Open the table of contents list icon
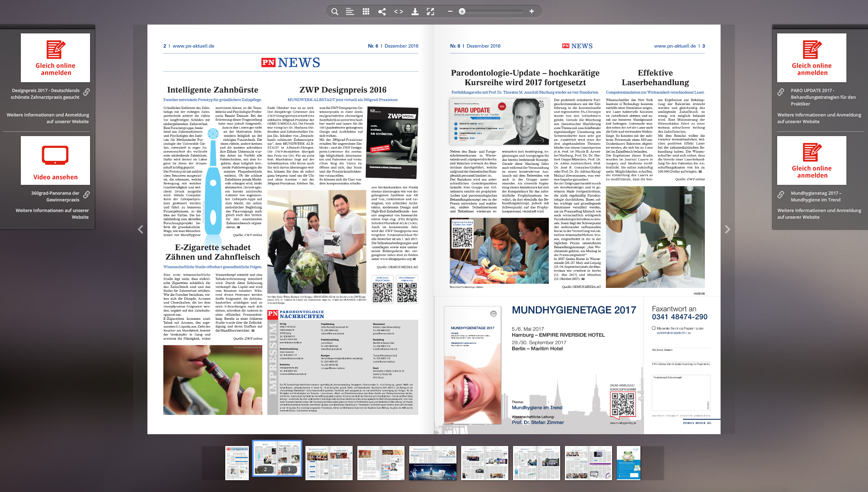This screenshot has height=492, width=868. pos(350,12)
